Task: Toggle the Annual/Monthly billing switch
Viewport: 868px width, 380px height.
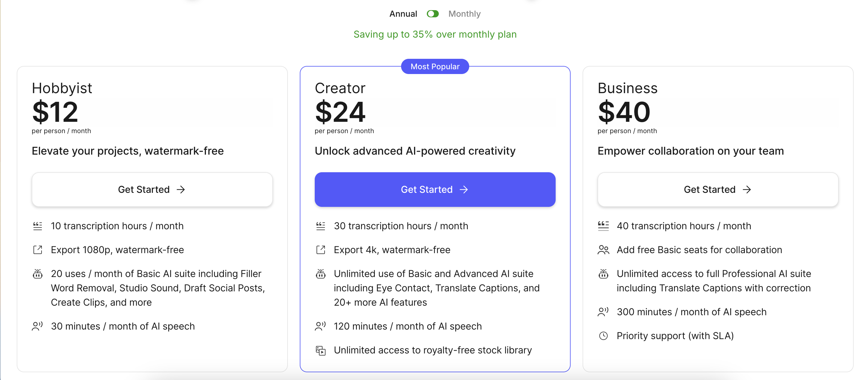Action: pyautogui.click(x=432, y=14)
